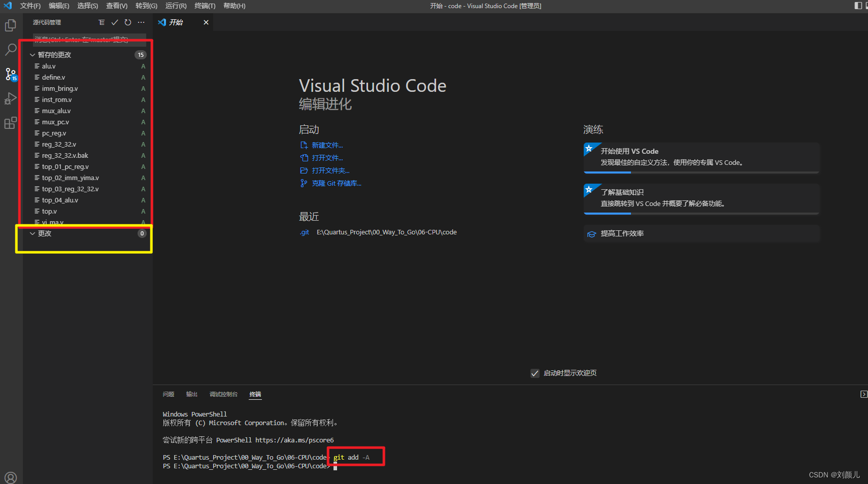Click the 0 count badge on 更改
Screen dimensions: 868x484
pos(142,233)
